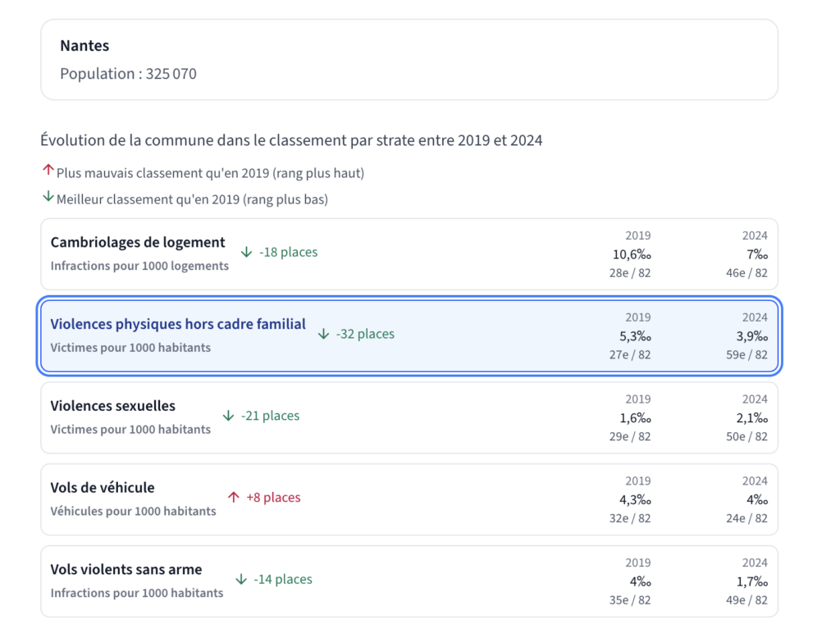Click the red up arrow for Vols de véhicule
The image size is (840, 638).
click(233, 498)
